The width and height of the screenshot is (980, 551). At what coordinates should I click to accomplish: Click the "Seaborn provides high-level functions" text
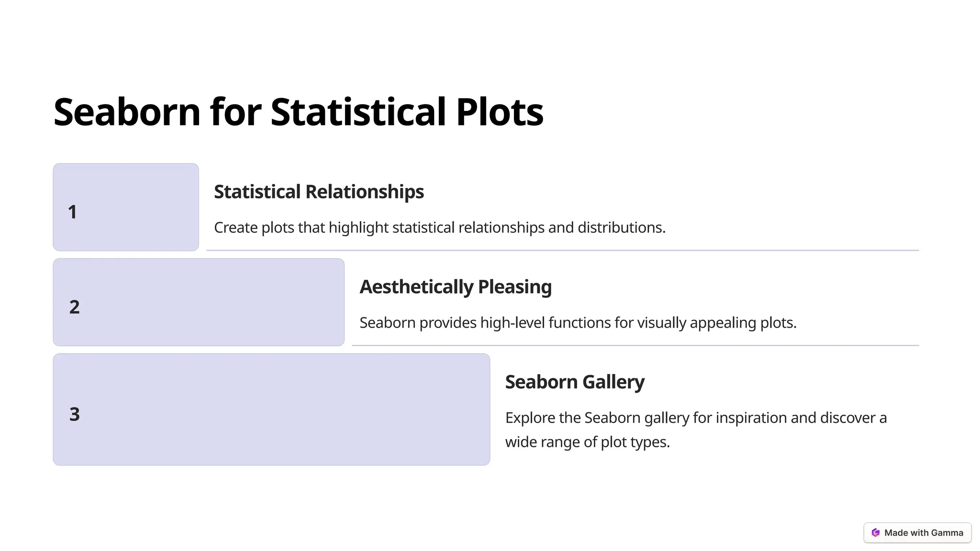(578, 323)
